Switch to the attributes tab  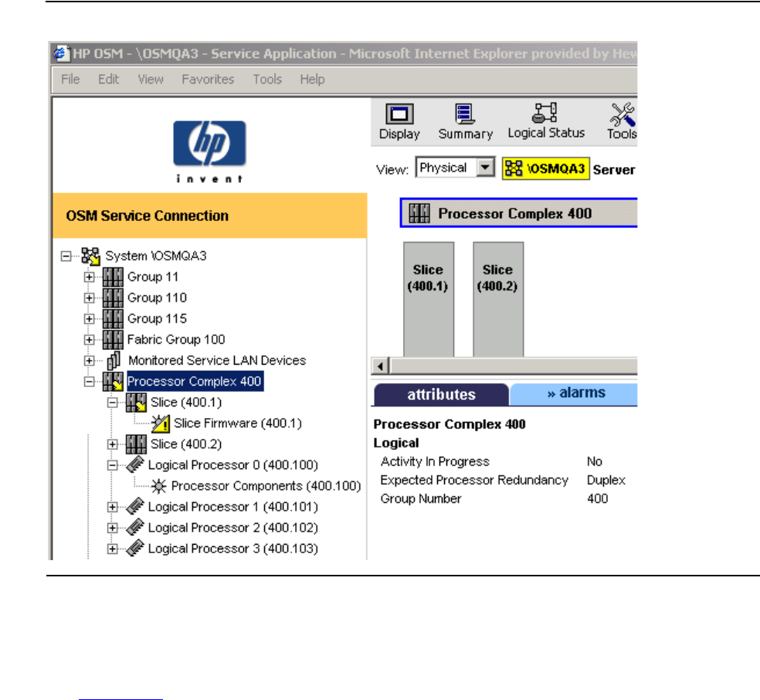441,394
